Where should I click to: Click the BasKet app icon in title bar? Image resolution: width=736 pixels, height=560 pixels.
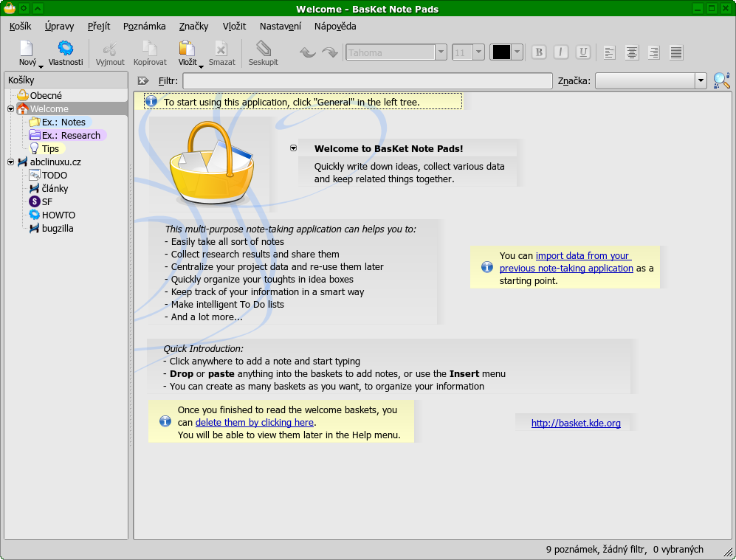tap(9, 8)
